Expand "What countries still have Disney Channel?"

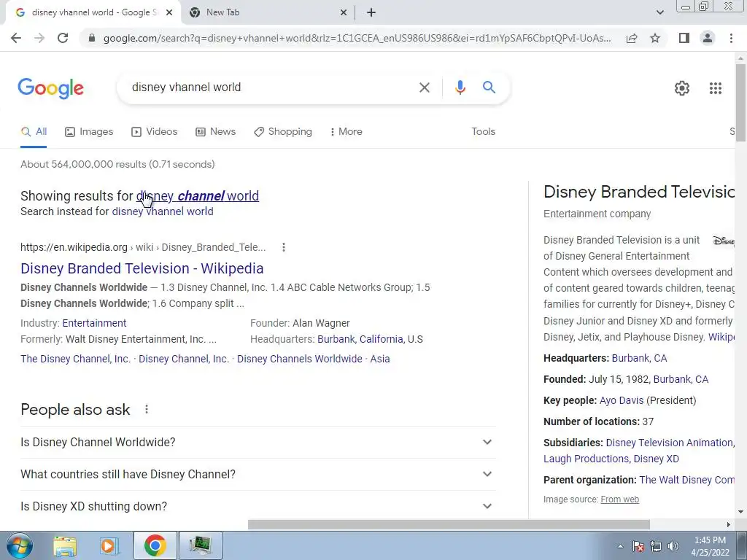tap(258, 474)
